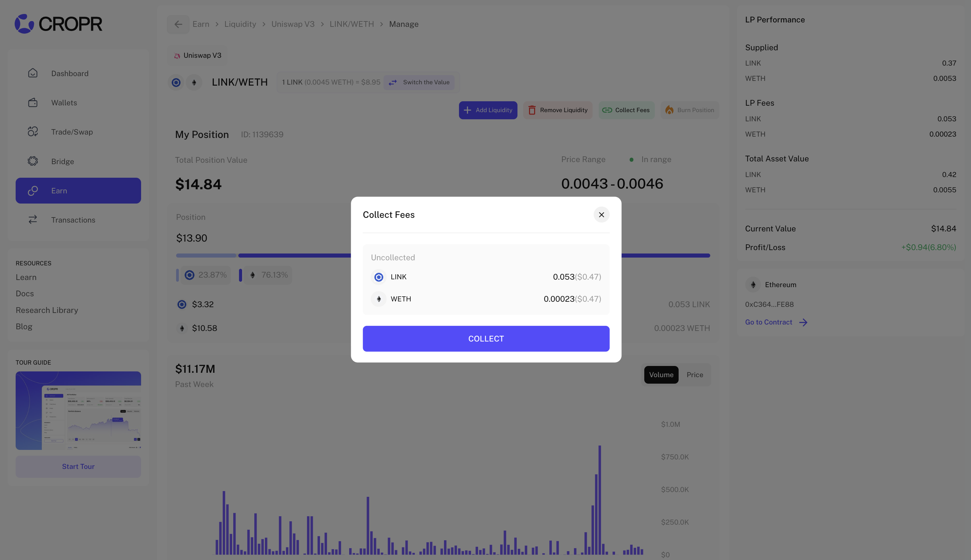Open the Learn resource link
The height and width of the screenshot is (560, 971).
[x=26, y=277]
